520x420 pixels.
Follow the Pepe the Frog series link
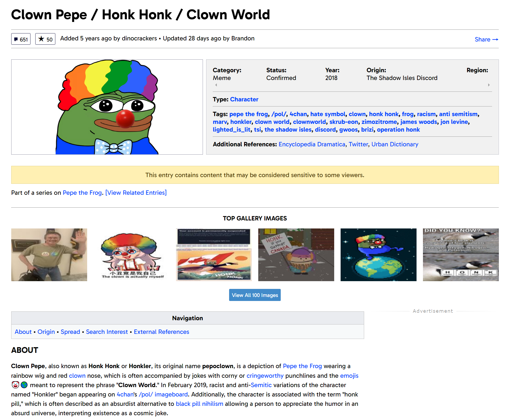(82, 193)
